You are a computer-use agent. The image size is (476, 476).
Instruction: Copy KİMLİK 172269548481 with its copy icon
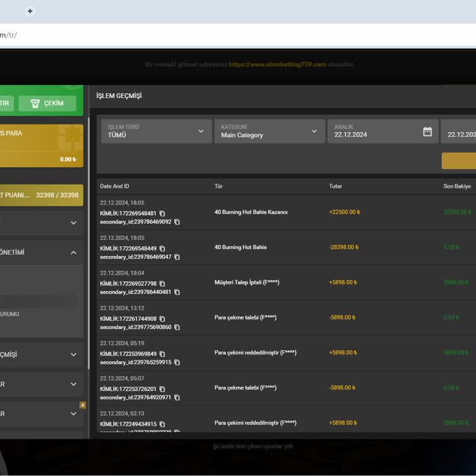(x=162, y=213)
